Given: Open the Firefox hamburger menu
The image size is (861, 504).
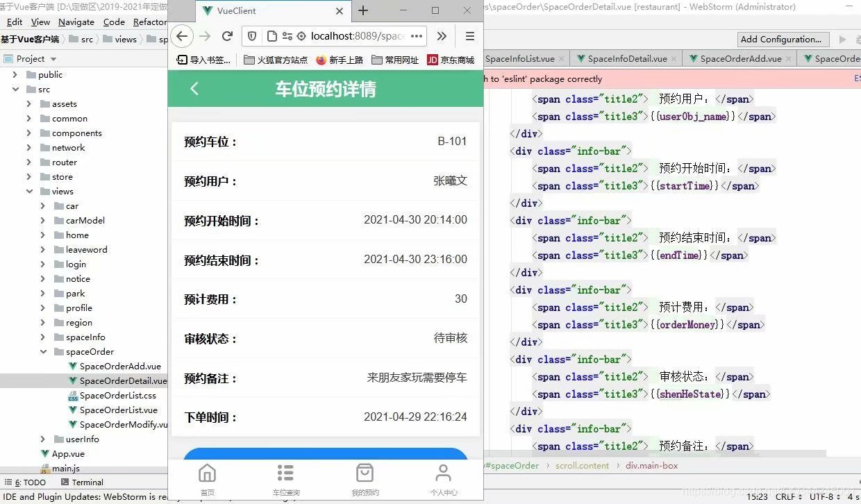Looking at the screenshot, I should (470, 36).
